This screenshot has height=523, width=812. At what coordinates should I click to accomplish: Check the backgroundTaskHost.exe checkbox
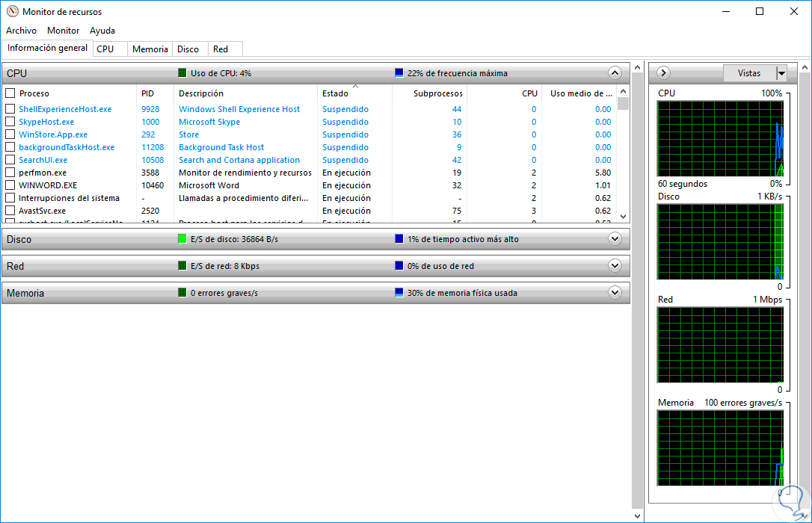10,147
